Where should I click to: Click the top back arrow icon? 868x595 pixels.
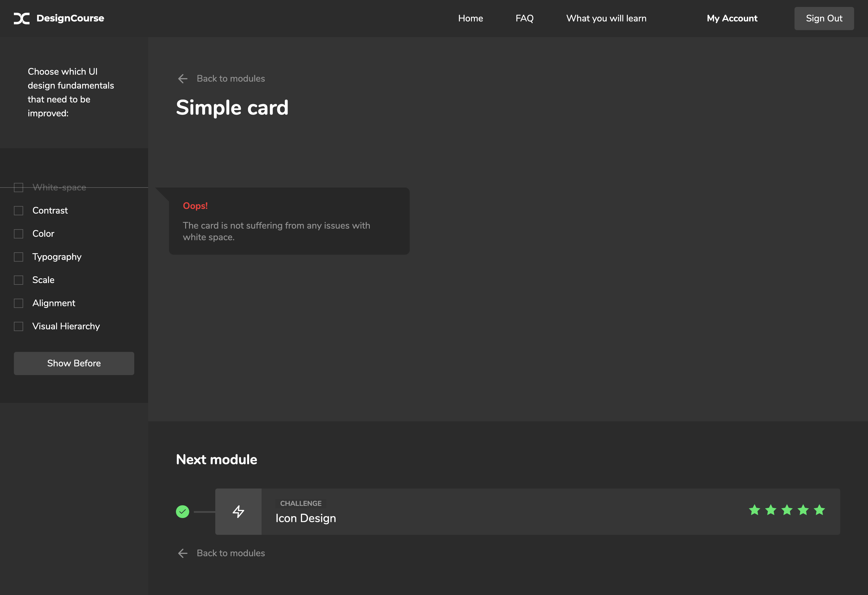click(x=183, y=78)
